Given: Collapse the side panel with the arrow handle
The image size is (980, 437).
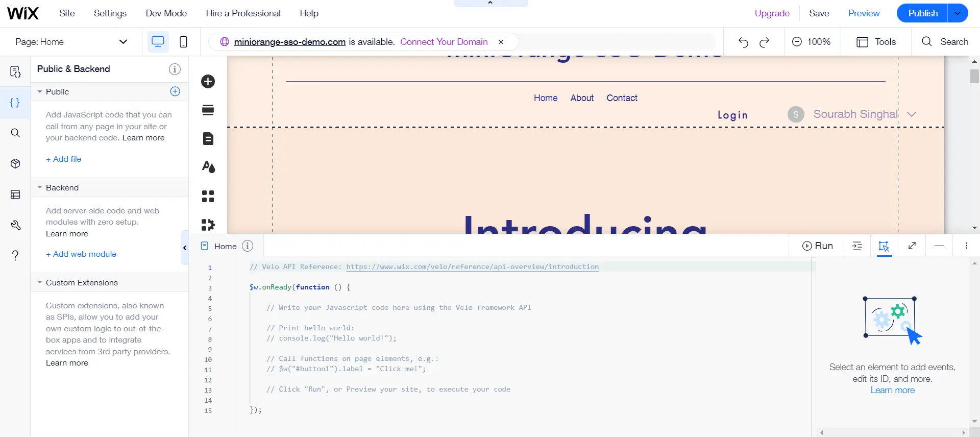Looking at the screenshot, I should pos(185,248).
